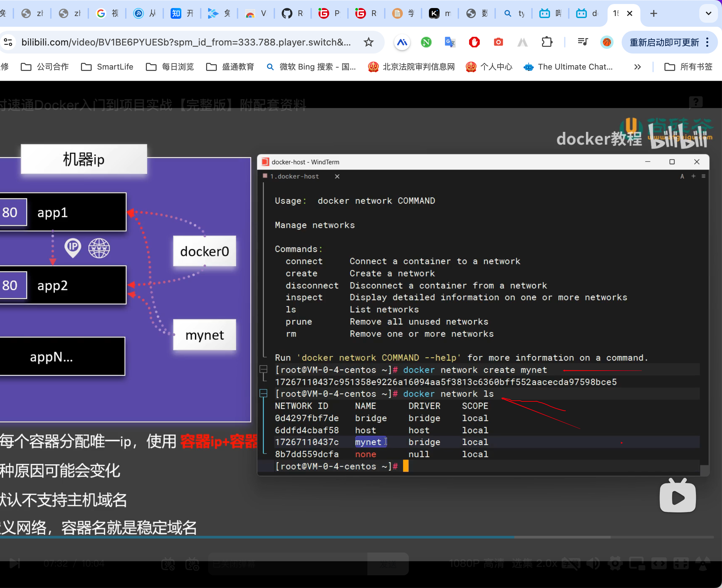Open the 盛通教育 bookmark folder
The height and width of the screenshot is (588, 722).
[x=231, y=67]
